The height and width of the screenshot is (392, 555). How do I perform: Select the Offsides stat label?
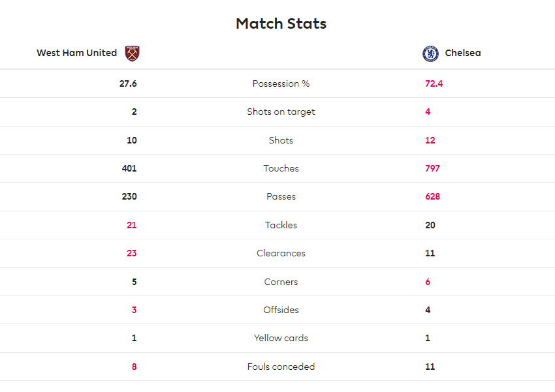pos(281,310)
